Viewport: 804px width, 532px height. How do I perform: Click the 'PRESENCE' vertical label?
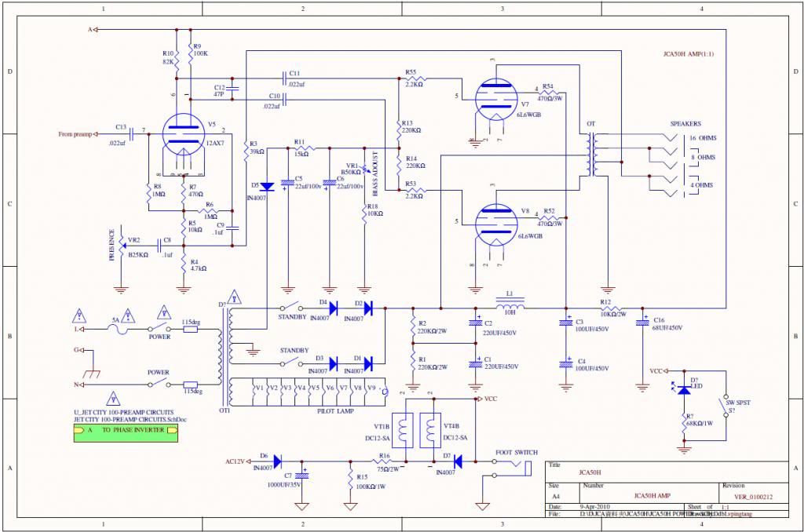[112, 245]
